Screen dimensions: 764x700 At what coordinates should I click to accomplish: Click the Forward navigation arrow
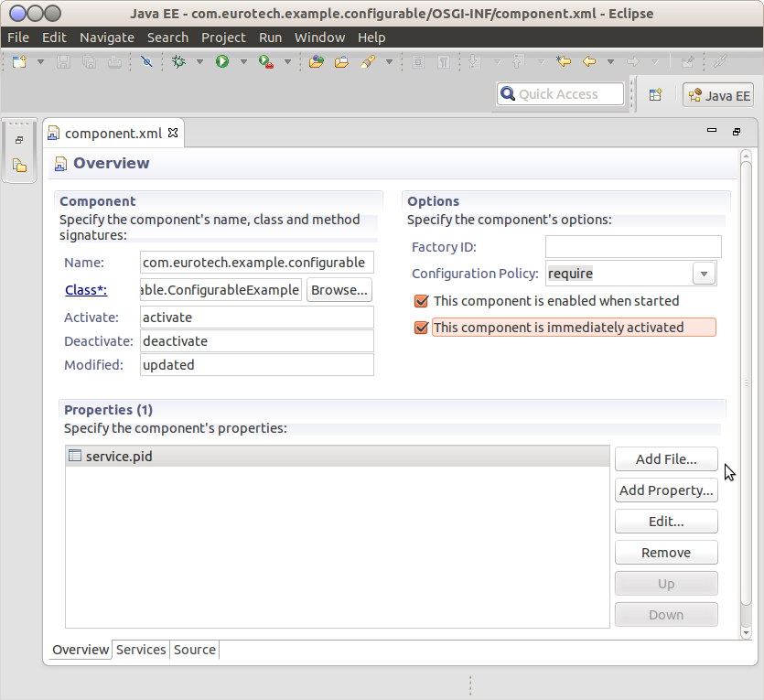pos(633,62)
